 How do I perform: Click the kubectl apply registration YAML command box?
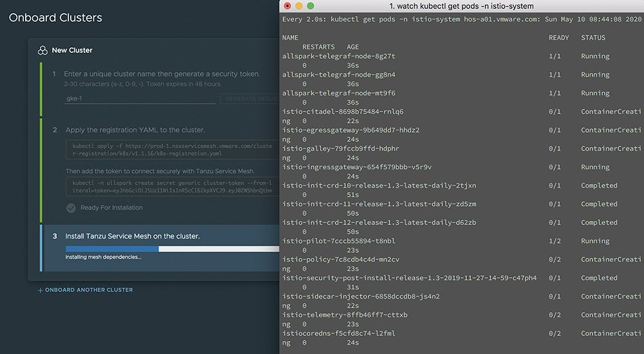[173, 150]
